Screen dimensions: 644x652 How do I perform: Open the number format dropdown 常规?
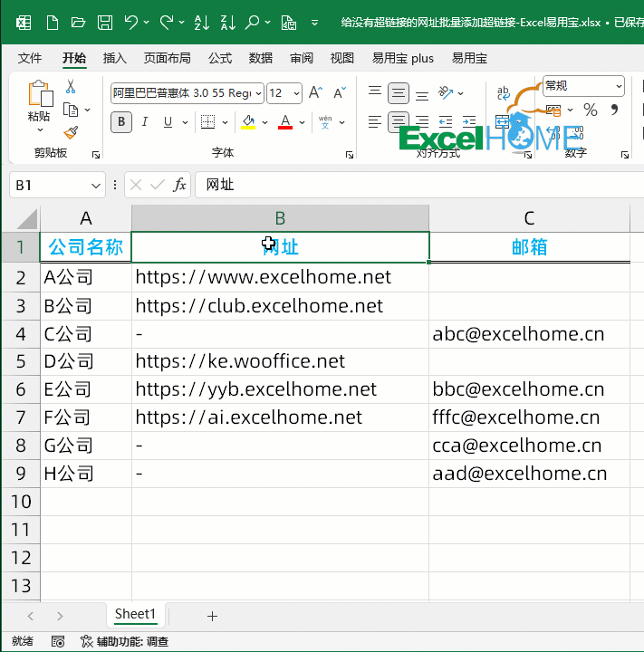pyautogui.click(x=619, y=86)
